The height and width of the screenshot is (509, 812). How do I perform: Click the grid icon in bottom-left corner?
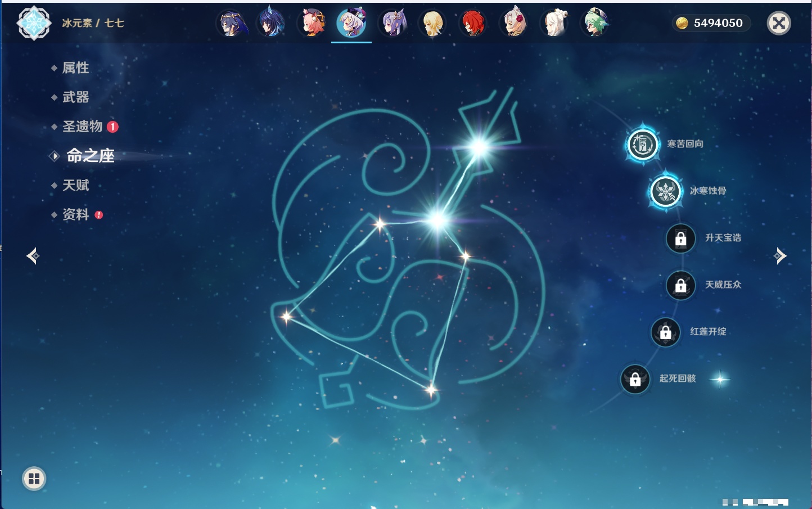coord(34,479)
